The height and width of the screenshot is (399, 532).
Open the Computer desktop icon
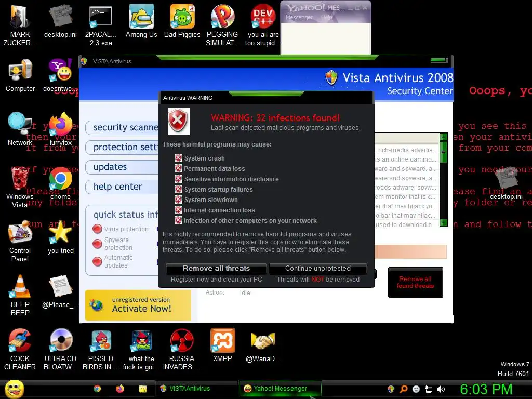click(x=20, y=75)
